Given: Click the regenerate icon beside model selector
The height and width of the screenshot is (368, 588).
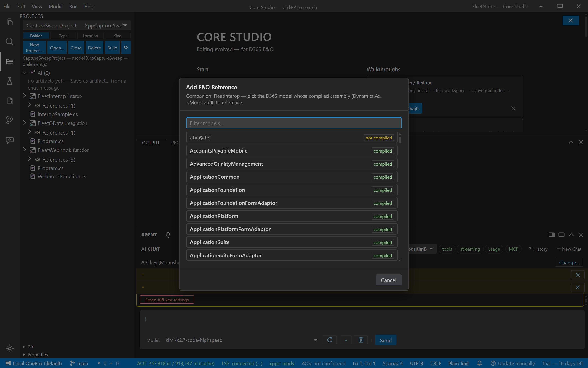Looking at the screenshot, I should tap(330, 340).
